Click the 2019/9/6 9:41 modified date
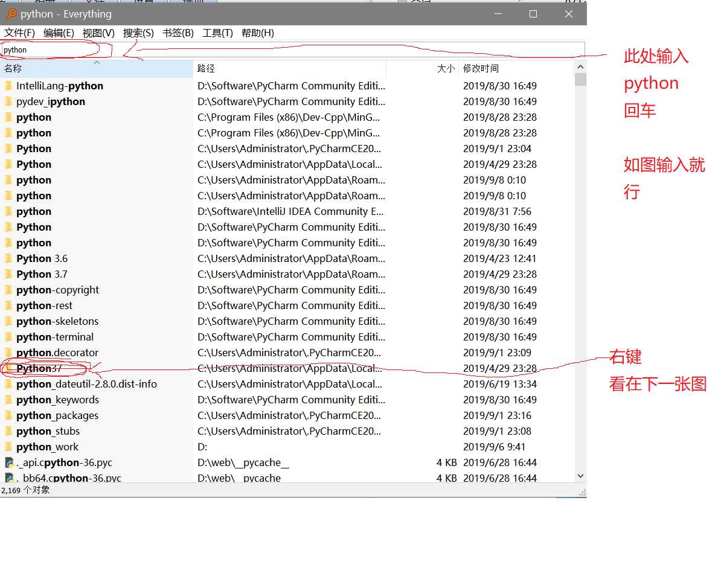This screenshot has height=588, width=724. 494,447
